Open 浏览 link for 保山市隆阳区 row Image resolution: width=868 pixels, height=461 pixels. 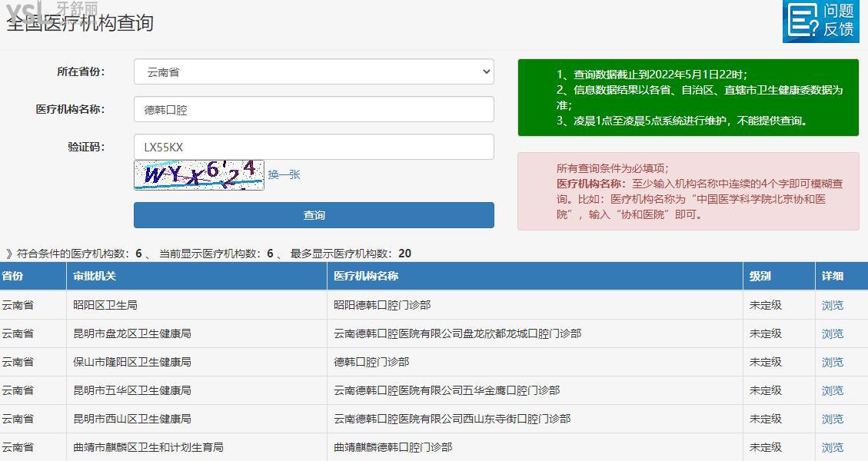click(832, 362)
